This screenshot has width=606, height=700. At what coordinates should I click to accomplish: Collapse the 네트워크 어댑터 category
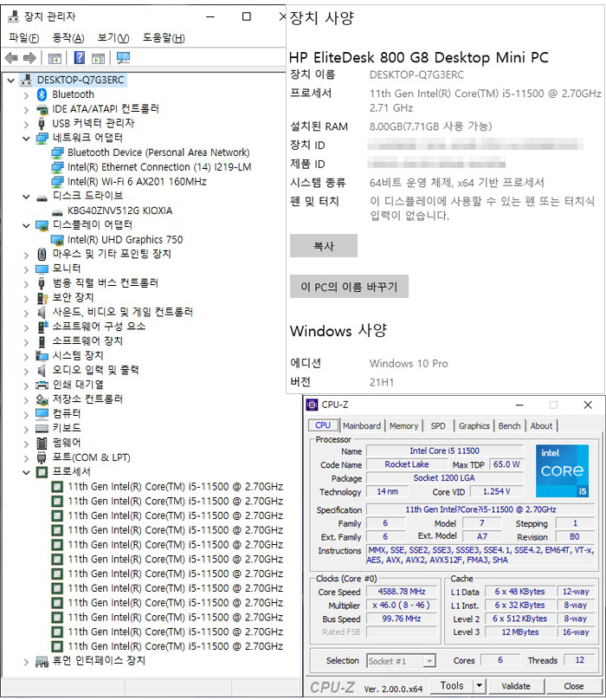tap(26, 139)
